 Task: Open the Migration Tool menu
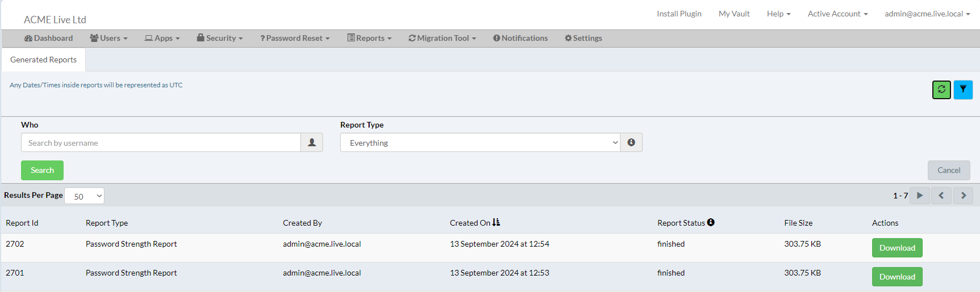442,38
